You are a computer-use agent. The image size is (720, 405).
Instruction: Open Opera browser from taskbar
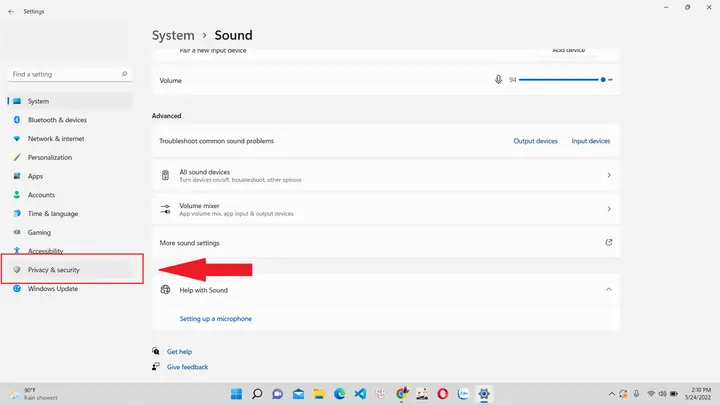(x=443, y=394)
